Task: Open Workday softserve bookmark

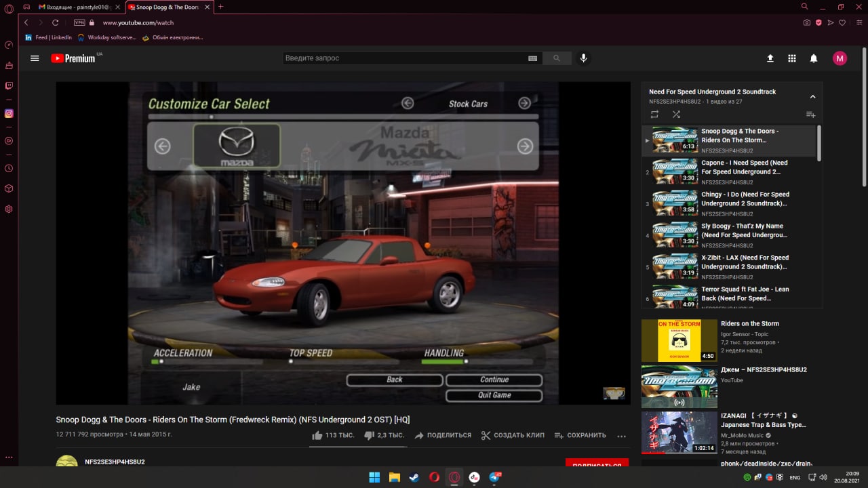Action: point(106,37)
